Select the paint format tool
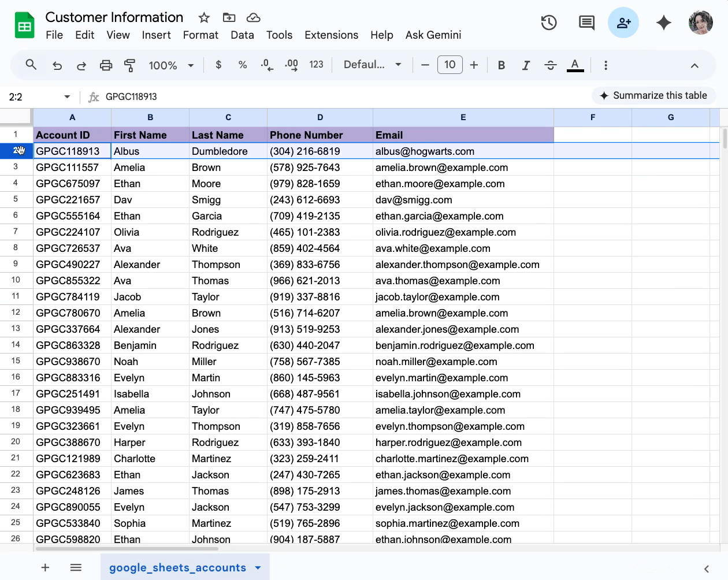Screen dimensions: 728x580 pyautogui.click(x=129, y=65)
